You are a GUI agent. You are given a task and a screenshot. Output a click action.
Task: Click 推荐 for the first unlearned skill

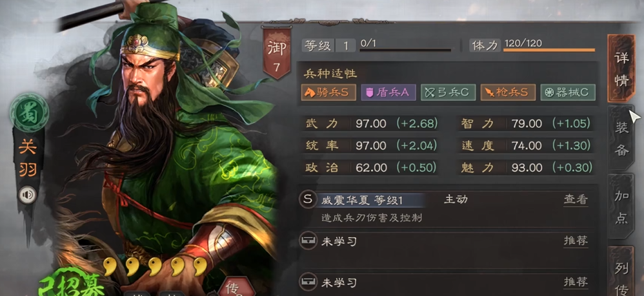(576, 241)
